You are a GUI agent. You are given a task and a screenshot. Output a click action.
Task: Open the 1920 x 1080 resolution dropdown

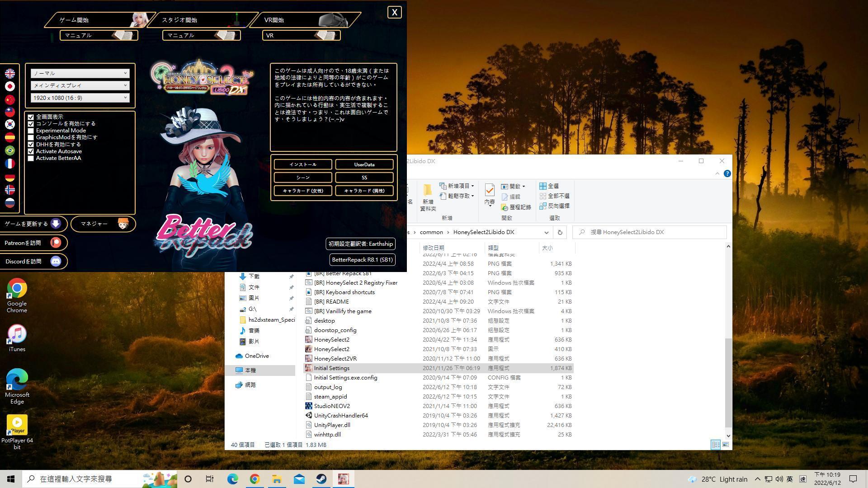(80, 98)
